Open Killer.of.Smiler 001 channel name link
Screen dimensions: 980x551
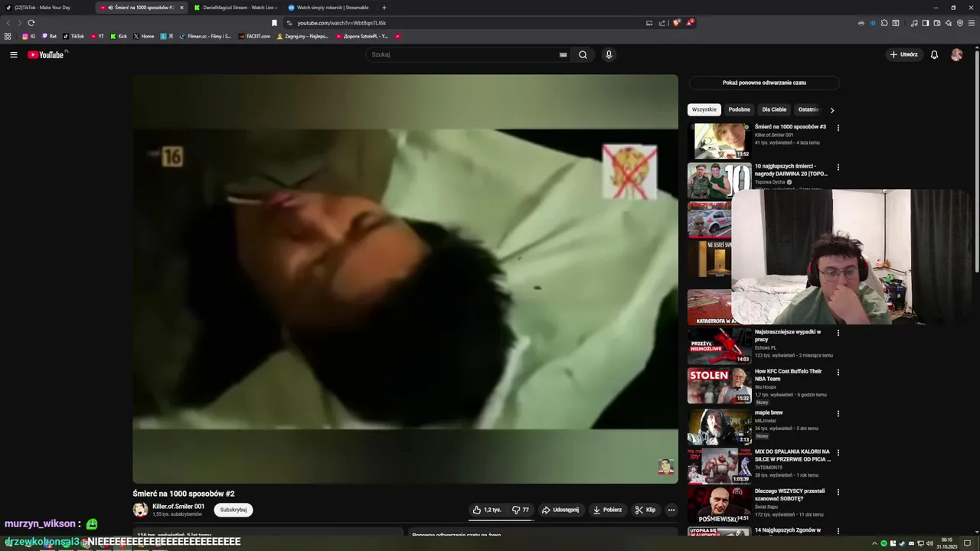(x=178, y=507)
